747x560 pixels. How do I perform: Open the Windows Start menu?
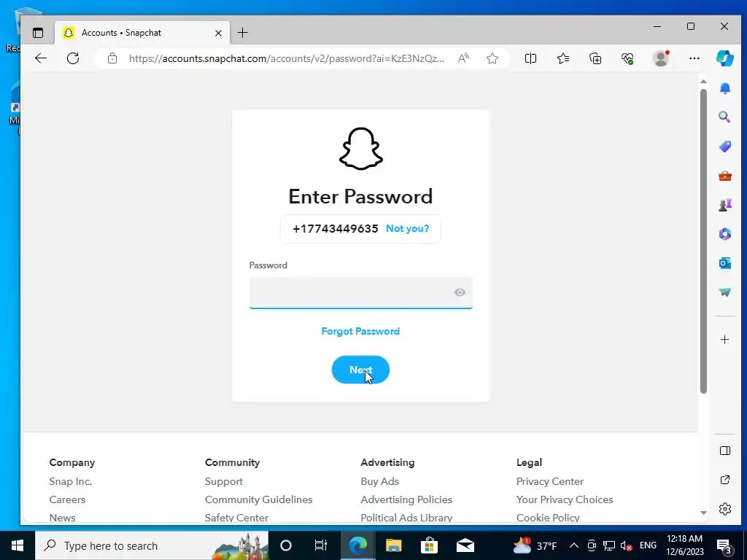(18, 545)
